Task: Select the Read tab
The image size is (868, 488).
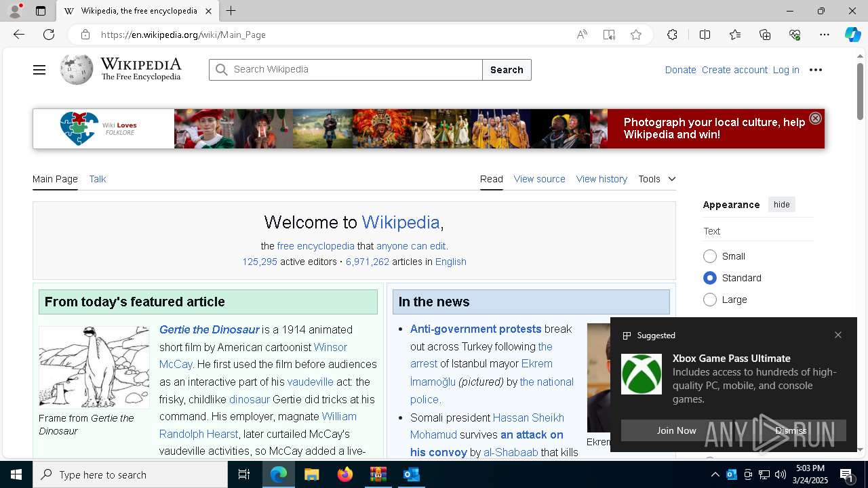Action: coord(492,179)
